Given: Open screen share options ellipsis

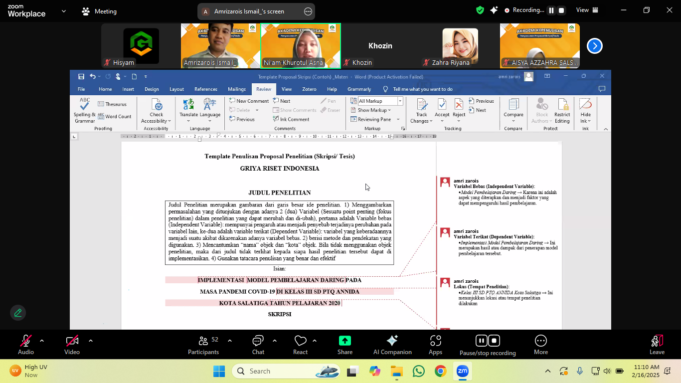Looking at the screenshot, I should pos(308,11).
